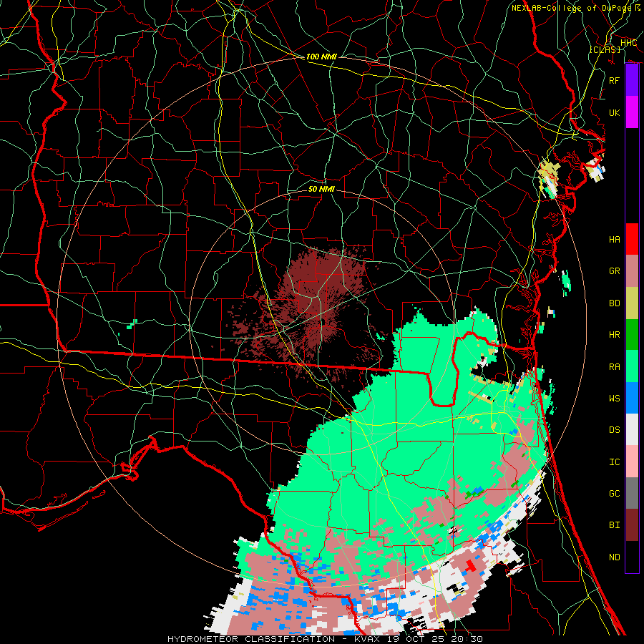The width and height of the screenshot is (644, 644).
Task: Click the 100 NMI range ring label
Action: coord(321,57)
